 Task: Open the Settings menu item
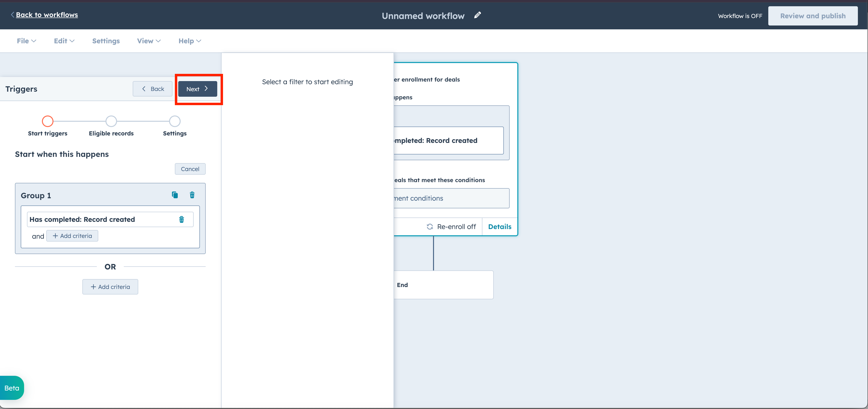click(x=106, y=41)
